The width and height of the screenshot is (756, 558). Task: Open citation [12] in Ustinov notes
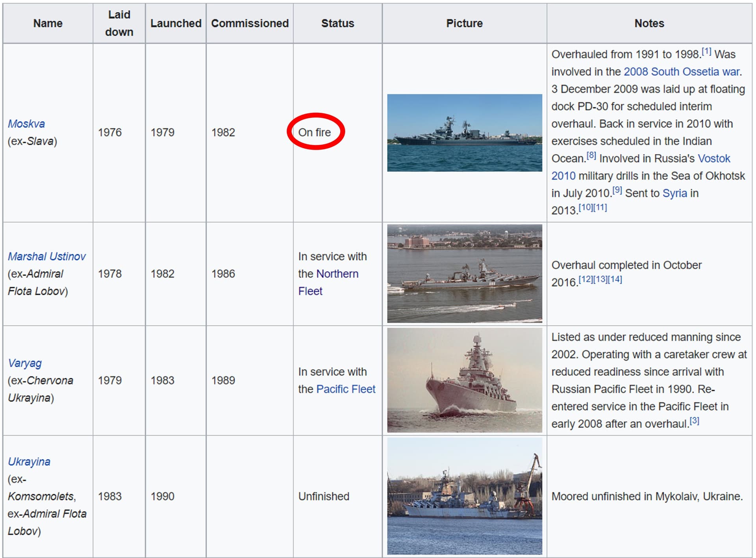pyautogui.click(x=586, y=279)
